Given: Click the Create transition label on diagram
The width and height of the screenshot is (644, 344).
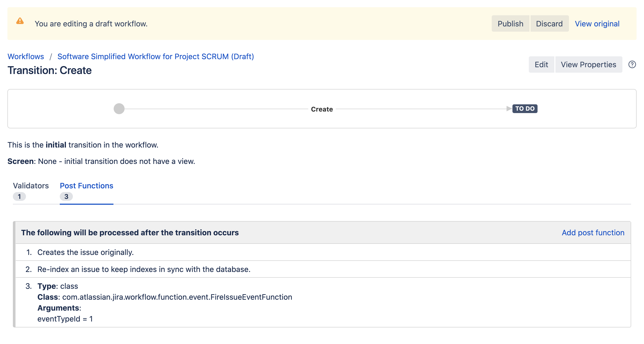Looking at the screenshot, I should point(322,109).
